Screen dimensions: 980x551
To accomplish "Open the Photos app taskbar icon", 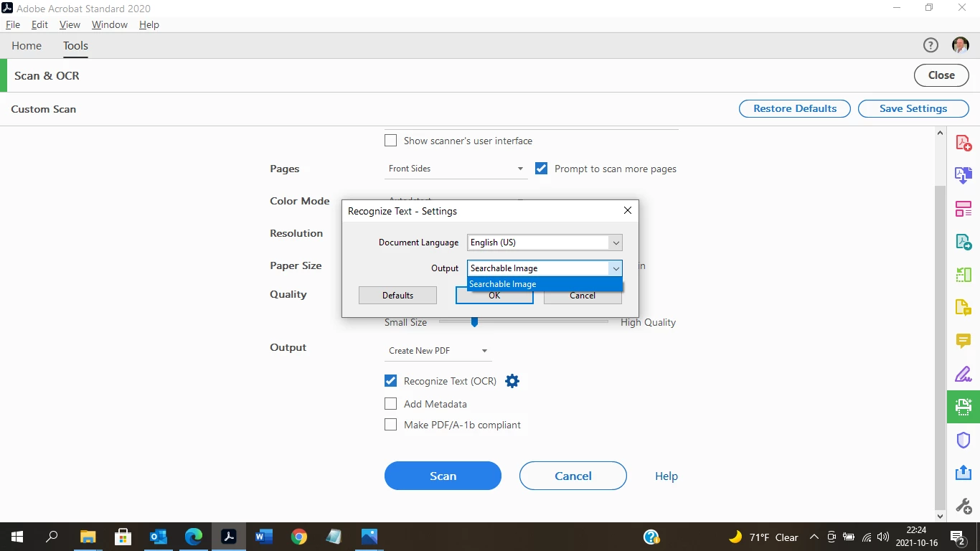I will point(369,537).
